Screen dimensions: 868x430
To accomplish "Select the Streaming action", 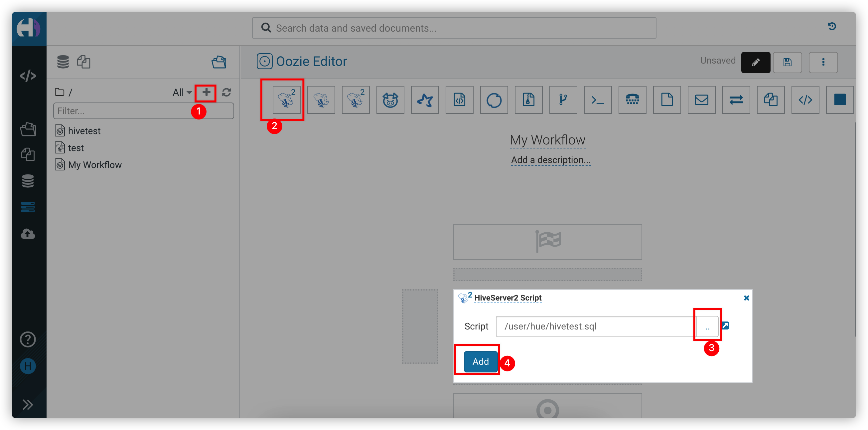I will click(x=736, y=100).
